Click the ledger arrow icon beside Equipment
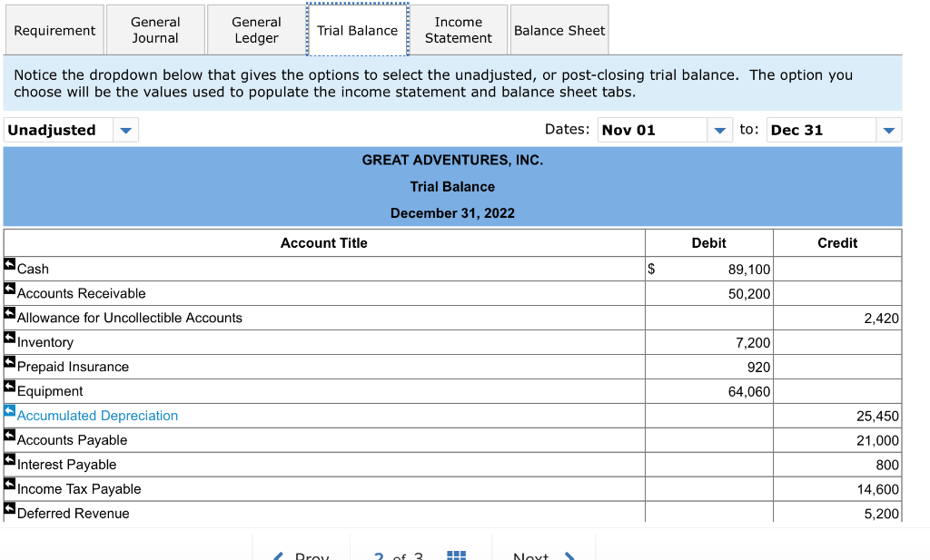 (9, 387)
